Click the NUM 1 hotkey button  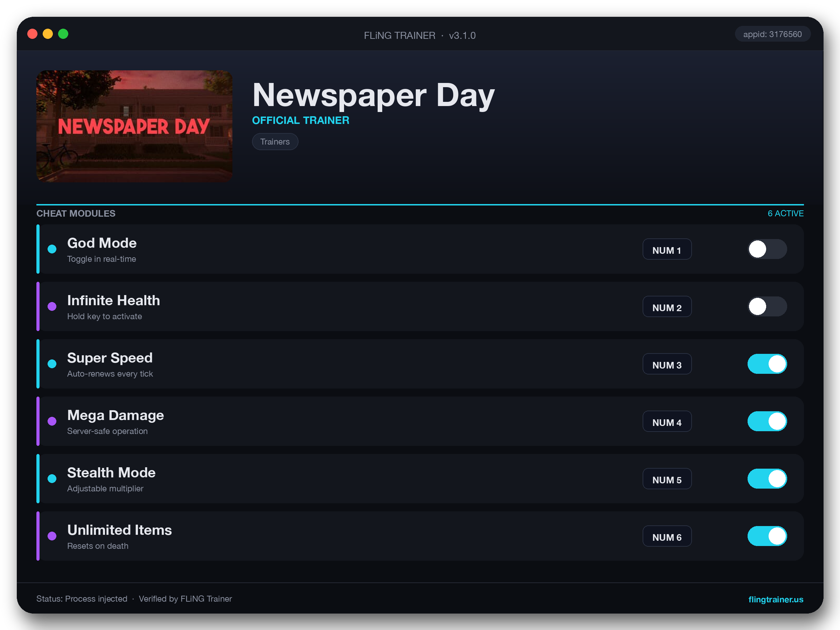(667, 249)
